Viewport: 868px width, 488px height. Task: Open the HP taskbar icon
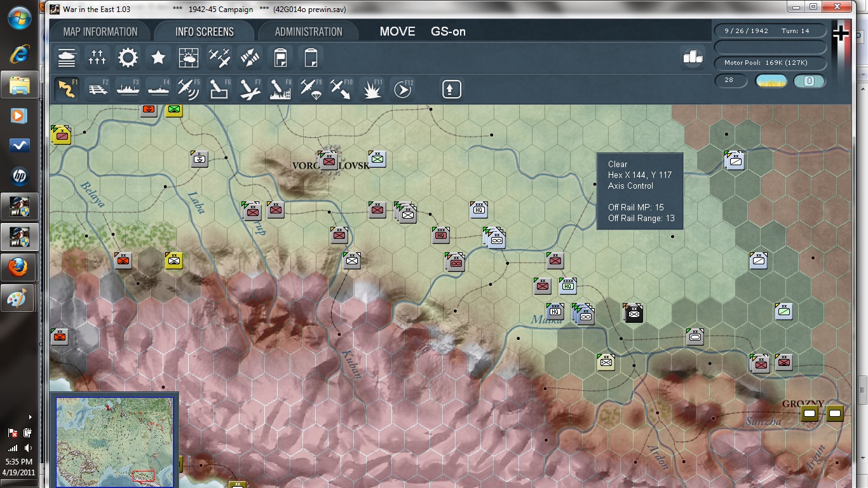click(x=20, y=176)
